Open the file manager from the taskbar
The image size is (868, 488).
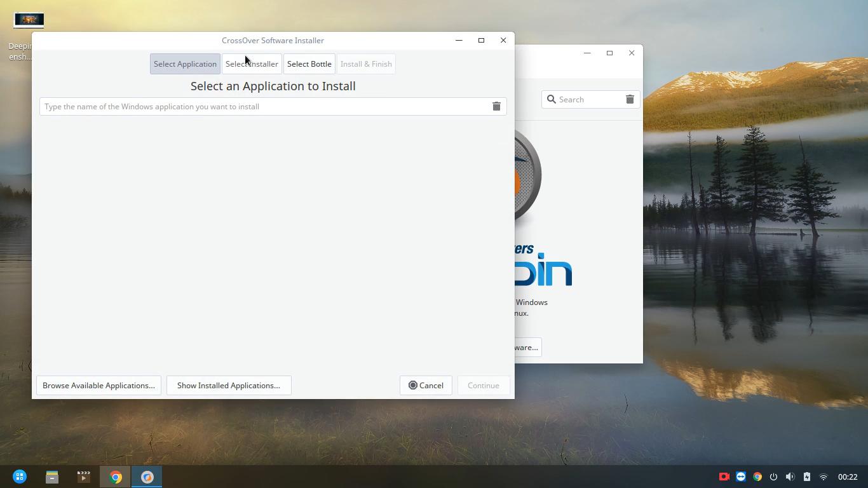point(51,477)
